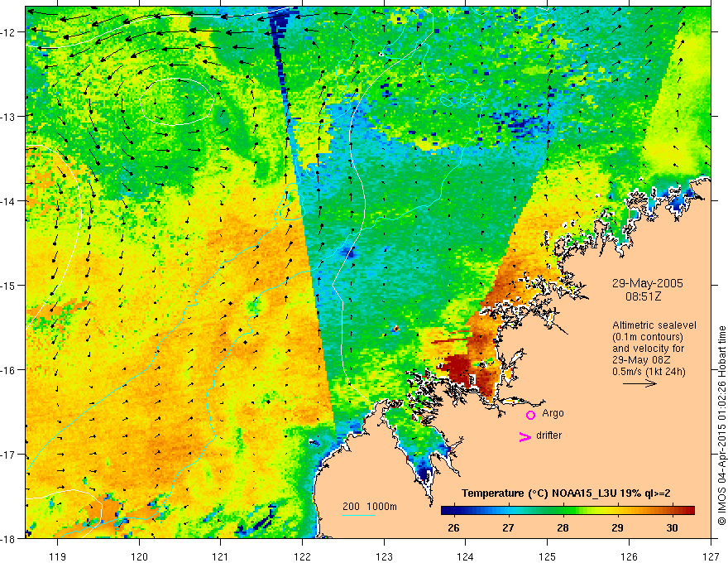
Task: Click the color bar value '27'
Action: [x=508, y=528]
